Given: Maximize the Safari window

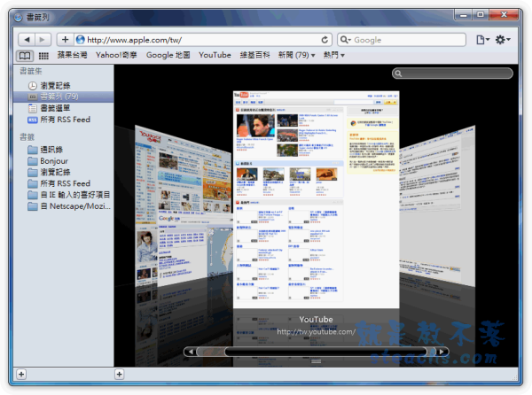Looking at the screenshot, I should point(481,15).
